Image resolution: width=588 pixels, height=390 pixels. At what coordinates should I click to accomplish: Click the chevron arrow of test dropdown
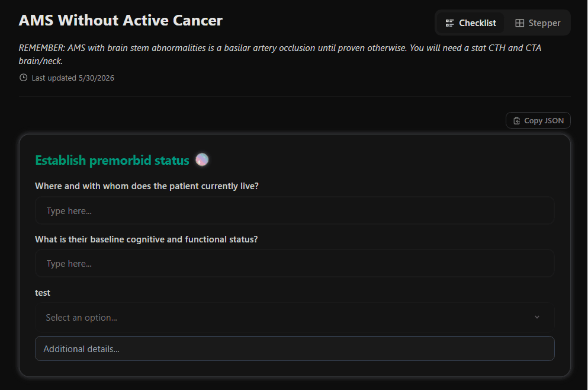[x=536, y=317]
